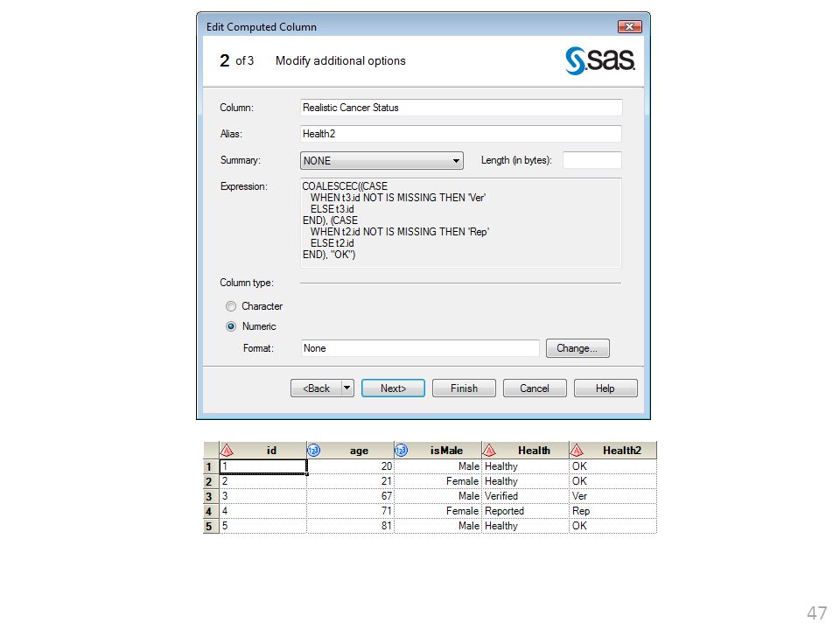Select row header 1 in the table
Screen dimensions: 840x630
pos(211,466)
